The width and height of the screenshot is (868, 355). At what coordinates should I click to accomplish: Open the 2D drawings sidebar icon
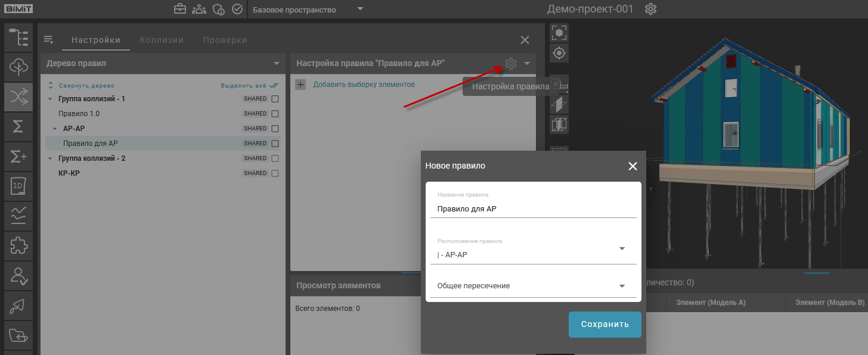coord(18,186)
